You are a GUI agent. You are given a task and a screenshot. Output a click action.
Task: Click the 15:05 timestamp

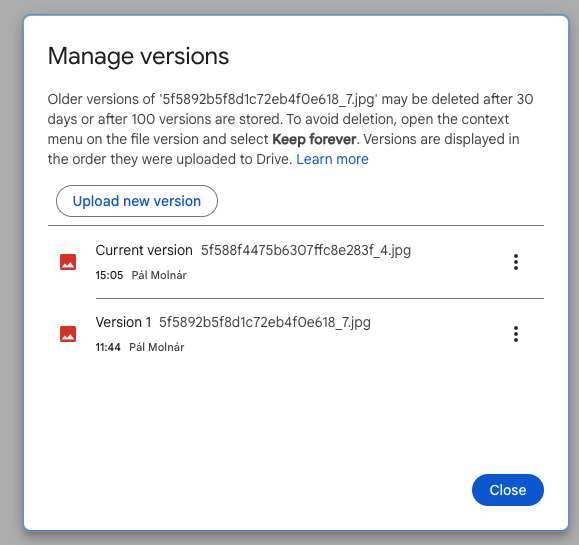pos(109,275)
